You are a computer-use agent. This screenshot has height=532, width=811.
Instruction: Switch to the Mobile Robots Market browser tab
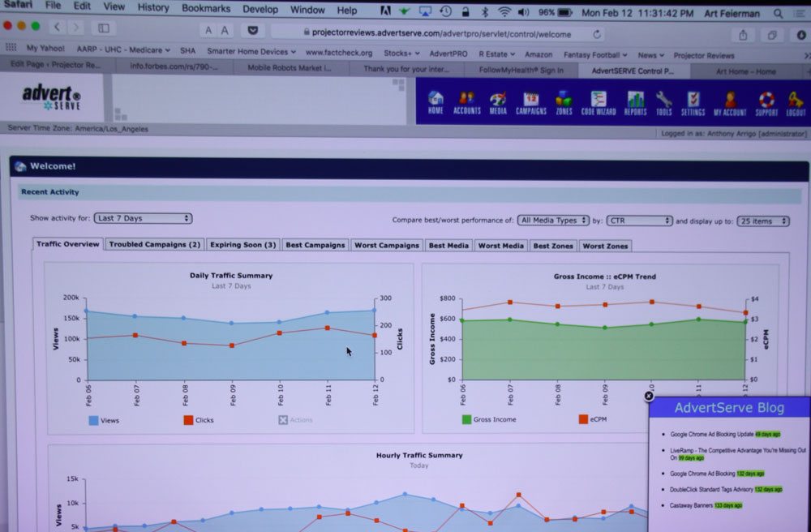click(290, 68)
